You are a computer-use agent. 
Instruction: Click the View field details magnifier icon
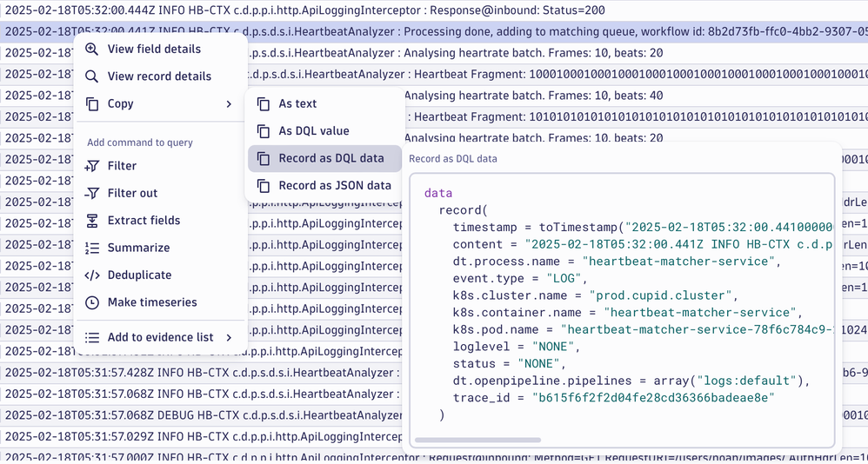pos(92,50)
